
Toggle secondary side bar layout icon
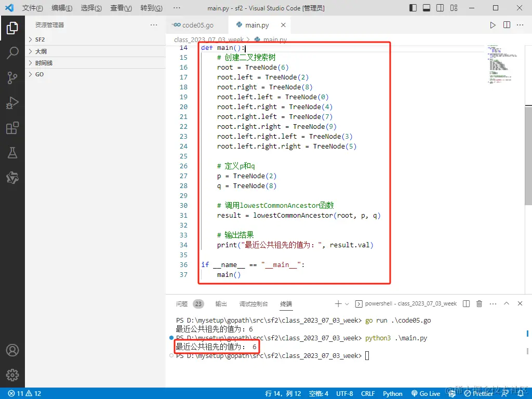(440, 8)
